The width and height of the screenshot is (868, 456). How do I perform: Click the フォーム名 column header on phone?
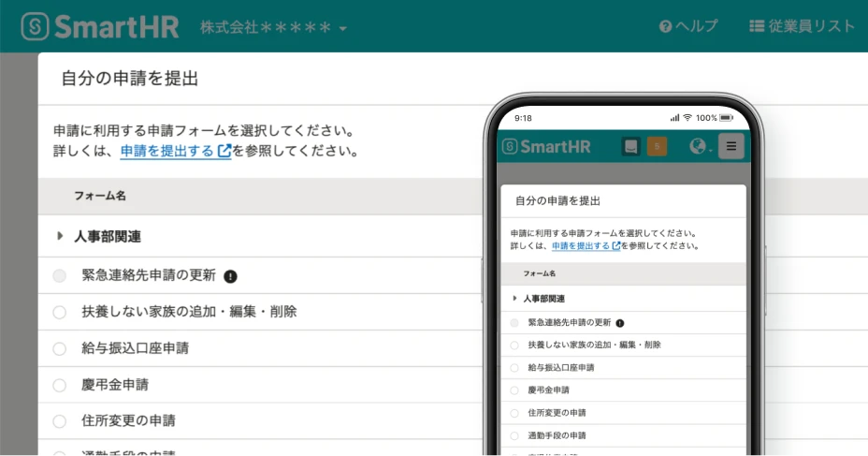(539, 273)
